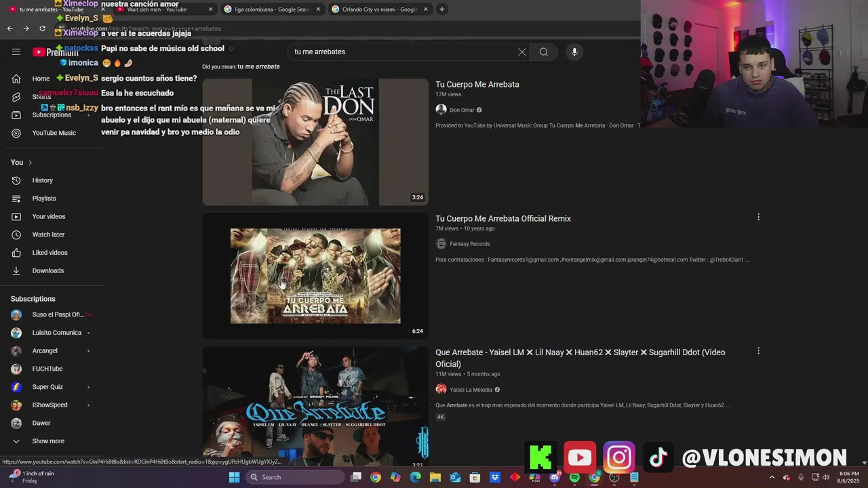Open 'Tu Cuerpo Me Arrebata Official Remix' title
The width and height of the screenshot is (868, 488).
(503, 219)
